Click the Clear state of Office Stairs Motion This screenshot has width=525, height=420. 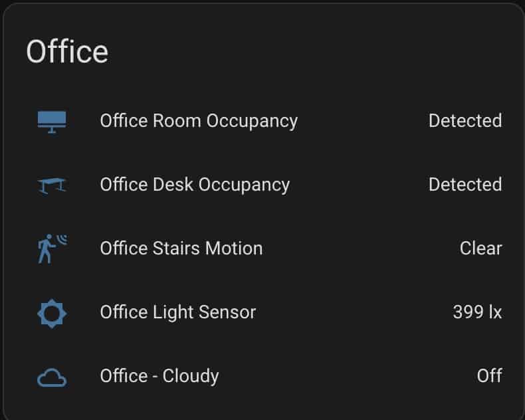pyautogui.click(x=480, y=248)
